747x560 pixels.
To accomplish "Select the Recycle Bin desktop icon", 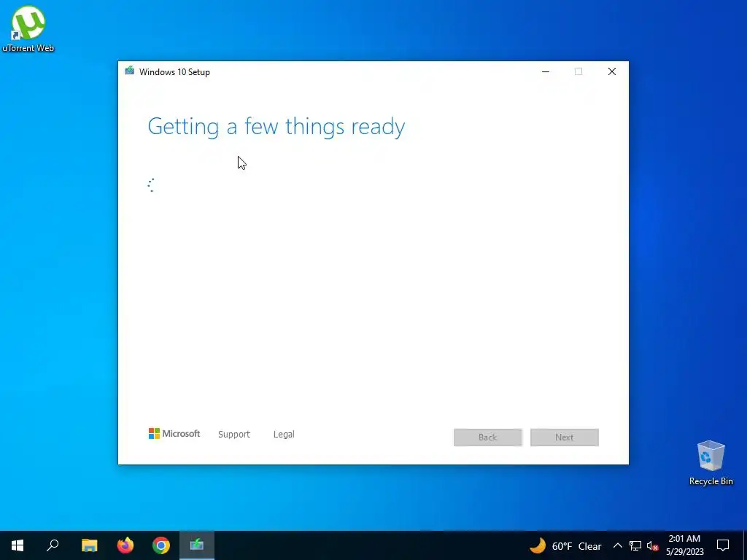I will pos(711,463).
